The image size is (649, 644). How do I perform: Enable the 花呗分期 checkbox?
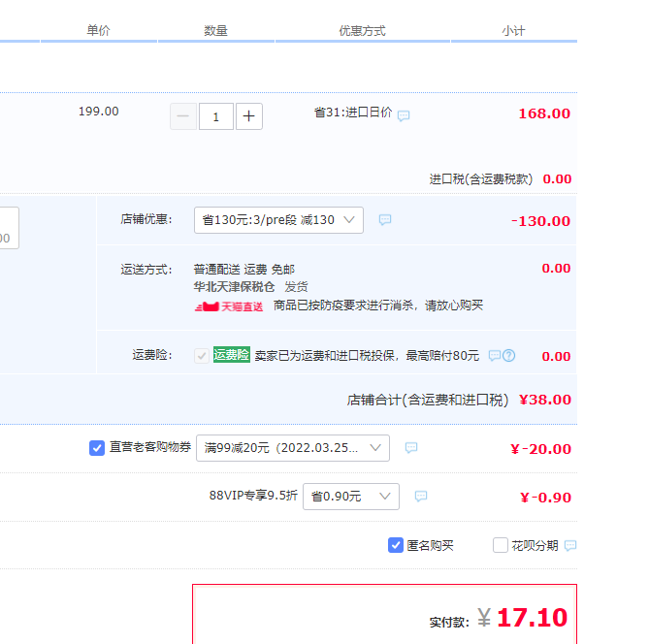(501, 545)
